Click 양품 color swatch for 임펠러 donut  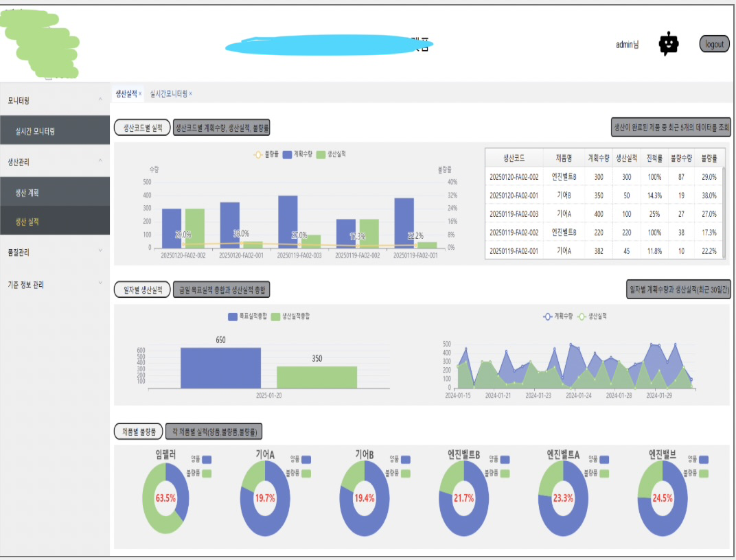(x=207, y=460)
